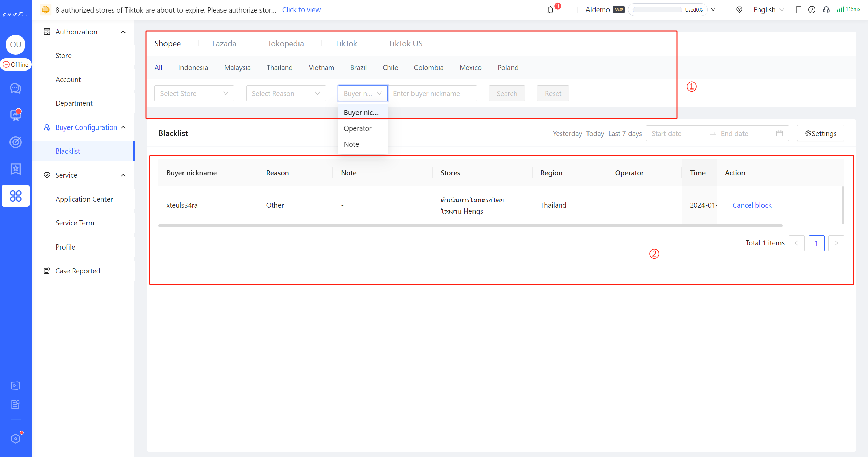Click the calendar icon in date range
Image resolution: width=868 pixels, height=457 pixels.
[x=779, y=133]
